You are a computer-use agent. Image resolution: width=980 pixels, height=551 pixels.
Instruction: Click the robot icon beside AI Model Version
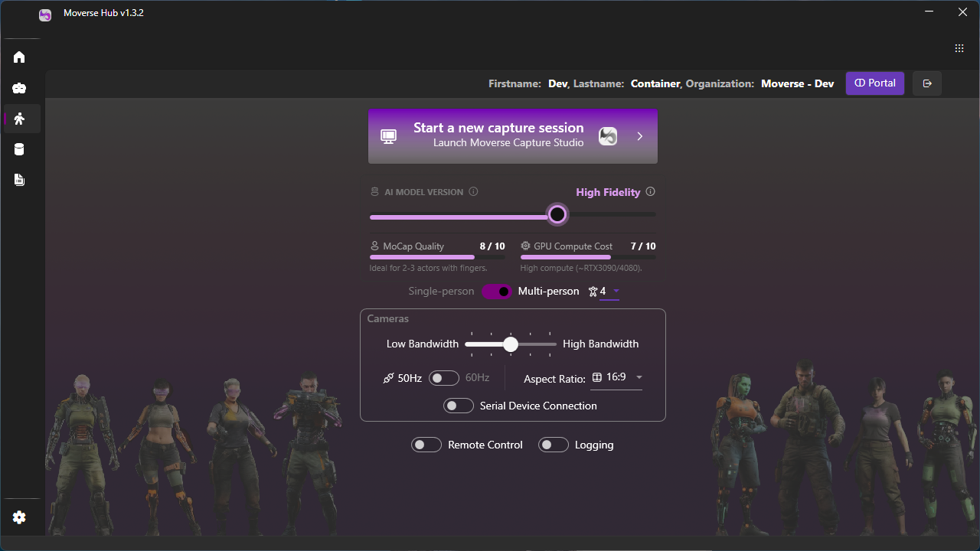[374, 192]
